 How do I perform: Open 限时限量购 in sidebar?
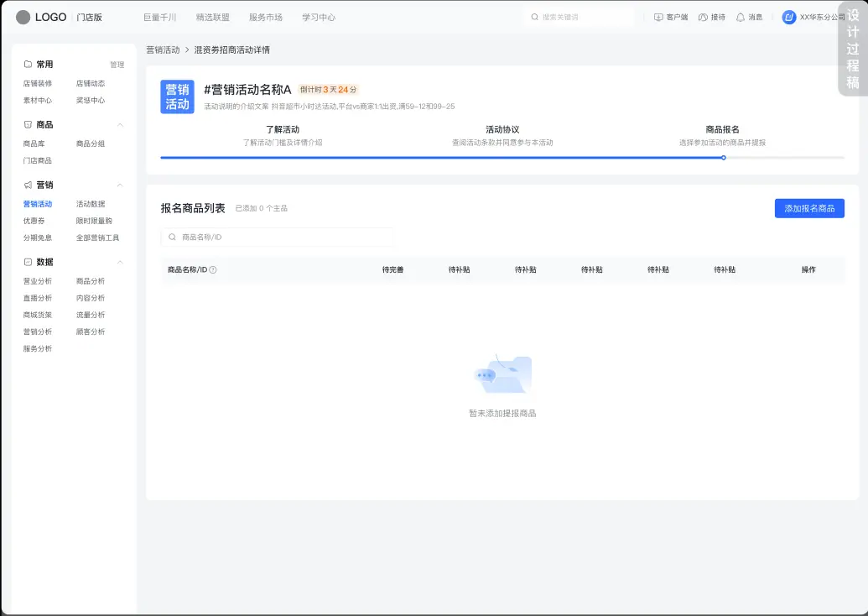click(x=94, y=221)
